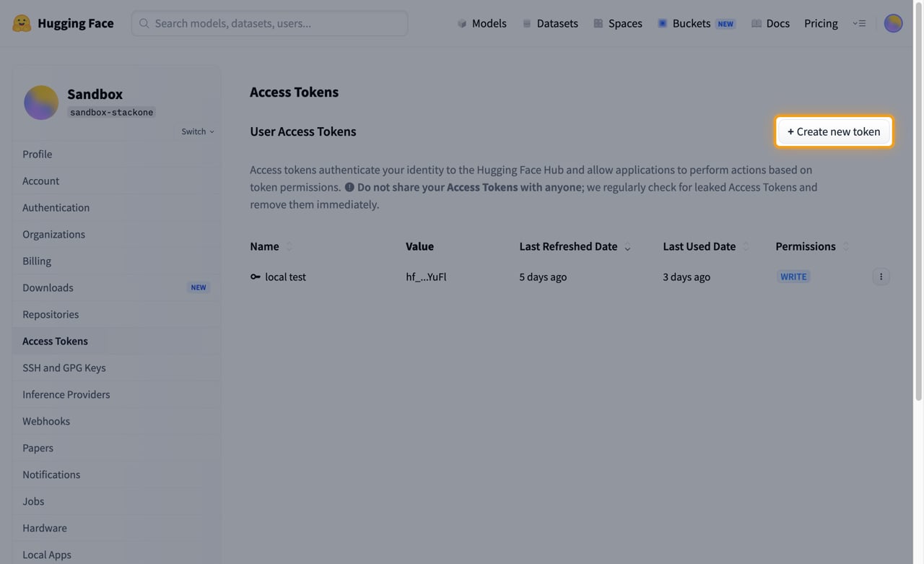Click the key icon beside local test

click(256, 277)
